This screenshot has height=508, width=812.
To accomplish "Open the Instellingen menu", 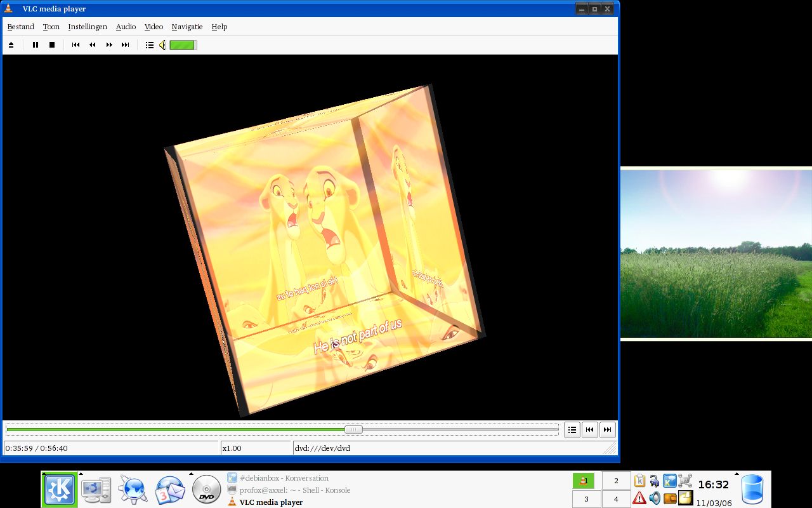I will click(88, 27).
